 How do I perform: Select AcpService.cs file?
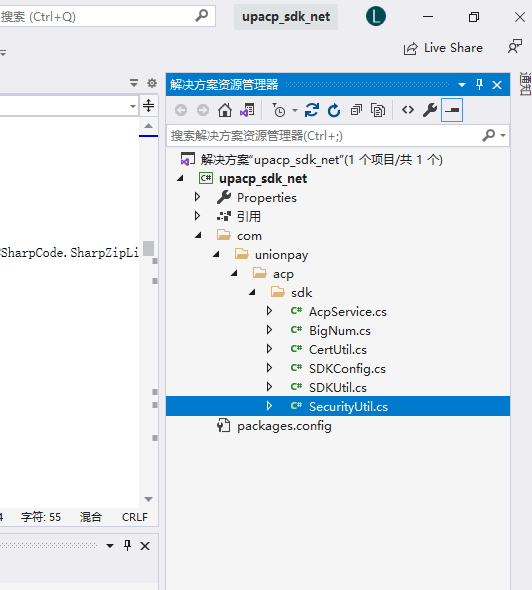click(348, 312)
